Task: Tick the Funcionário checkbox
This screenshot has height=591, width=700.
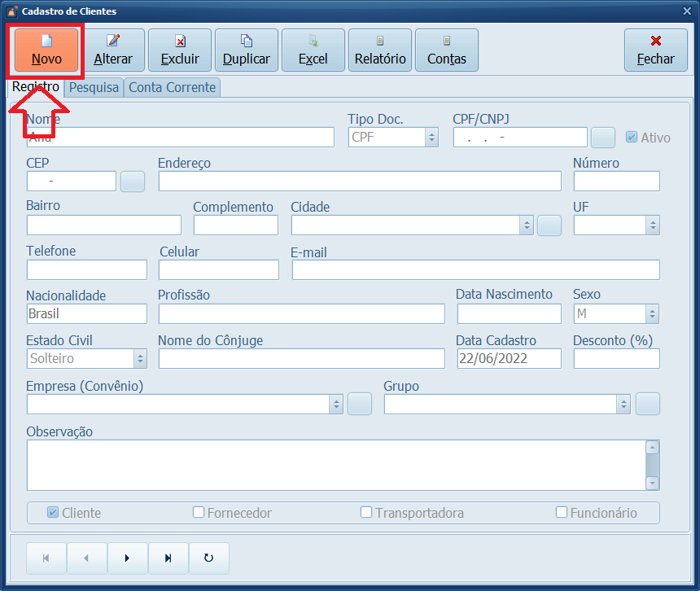Action: [562, 512]
